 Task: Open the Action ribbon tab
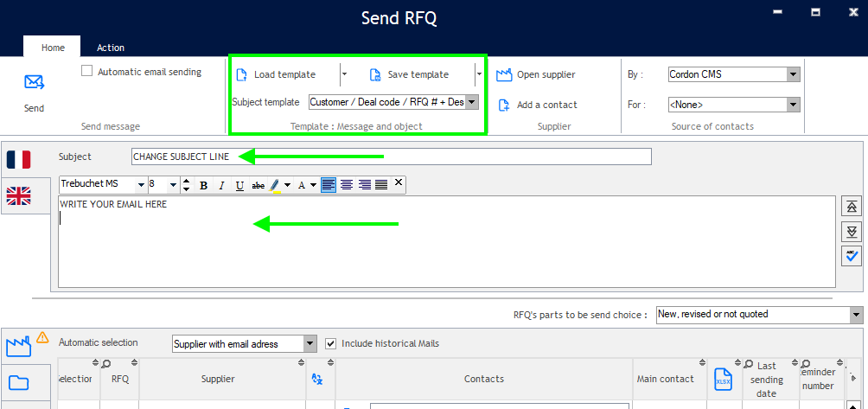[111, 48]
